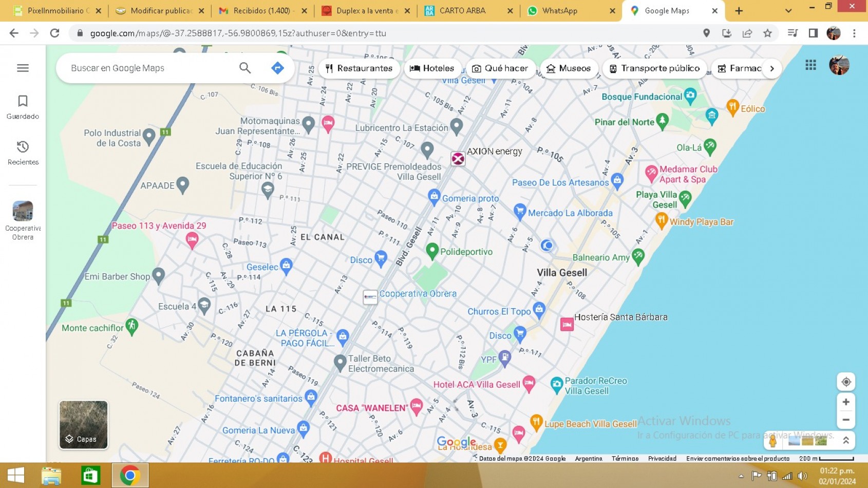Click the Escuela de Educación Superior pin
The height and width of the screenshot is (488, 868).
[x=267, y=190]
